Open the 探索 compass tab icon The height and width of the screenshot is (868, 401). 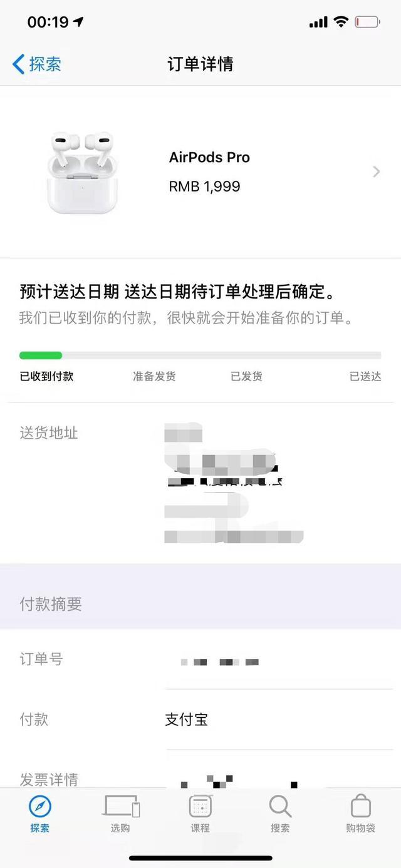point(40,807)
